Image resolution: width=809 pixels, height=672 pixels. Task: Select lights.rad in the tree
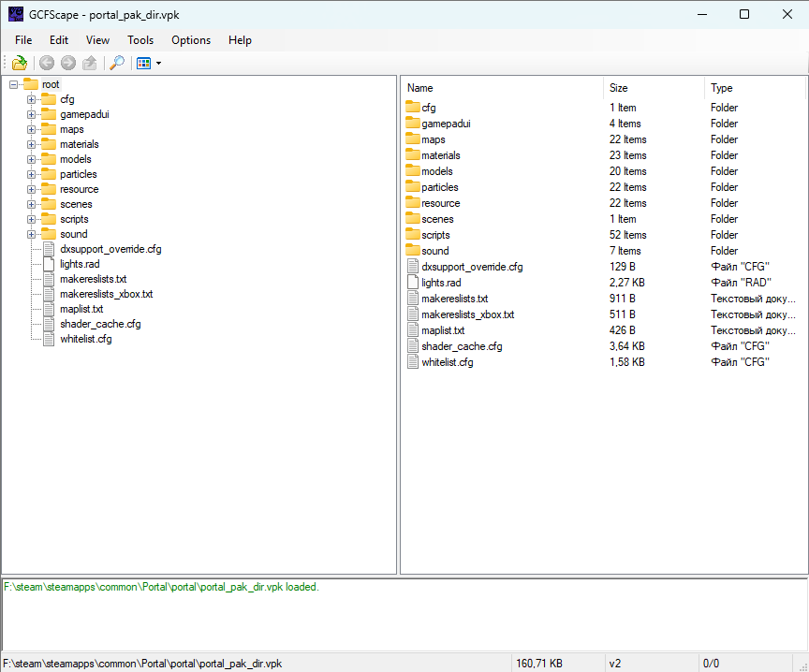80,264
